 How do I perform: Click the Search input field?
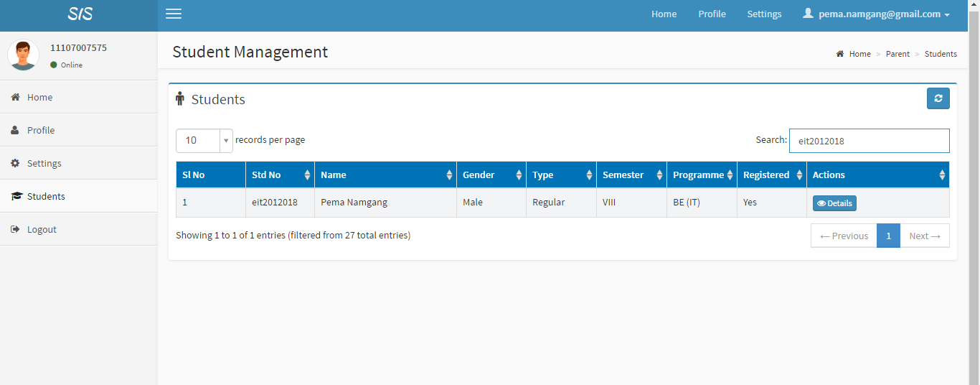point(869,141)
